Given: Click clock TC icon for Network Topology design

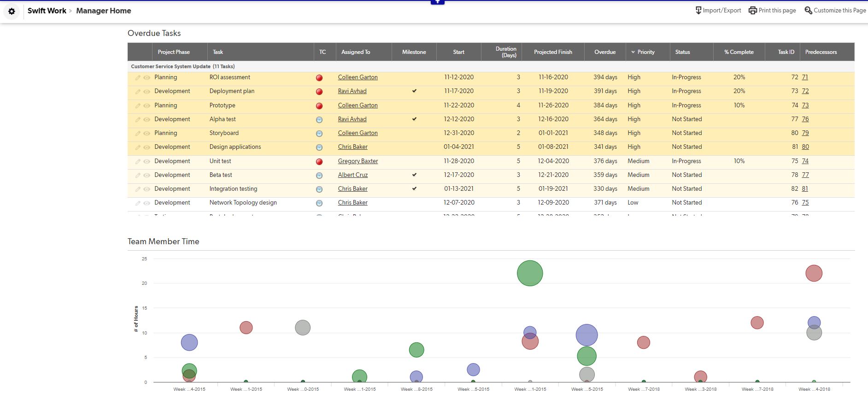Looking at the screenshot, I should [x=319, y=203].
